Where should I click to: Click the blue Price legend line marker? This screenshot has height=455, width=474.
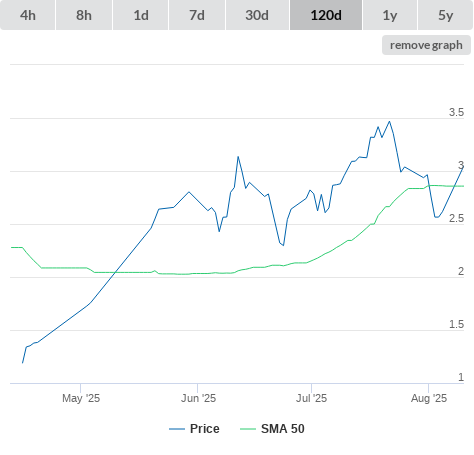pyautogui.click(x=177, y=429)
